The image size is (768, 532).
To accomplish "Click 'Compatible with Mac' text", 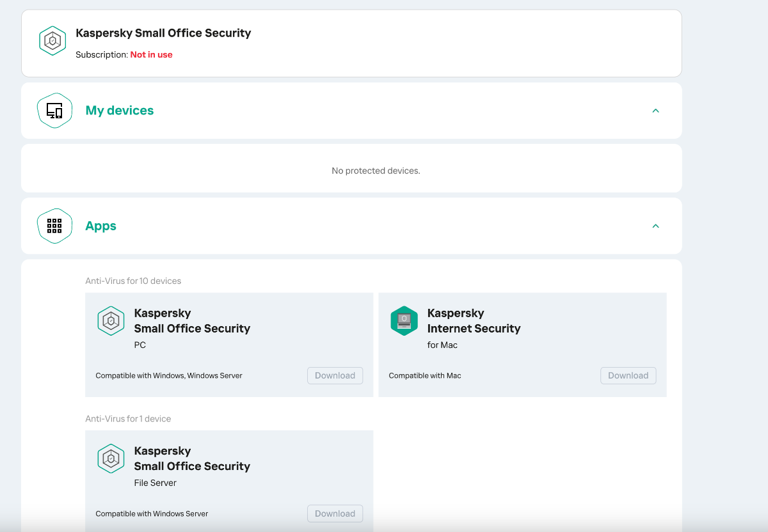I will 425,375.
